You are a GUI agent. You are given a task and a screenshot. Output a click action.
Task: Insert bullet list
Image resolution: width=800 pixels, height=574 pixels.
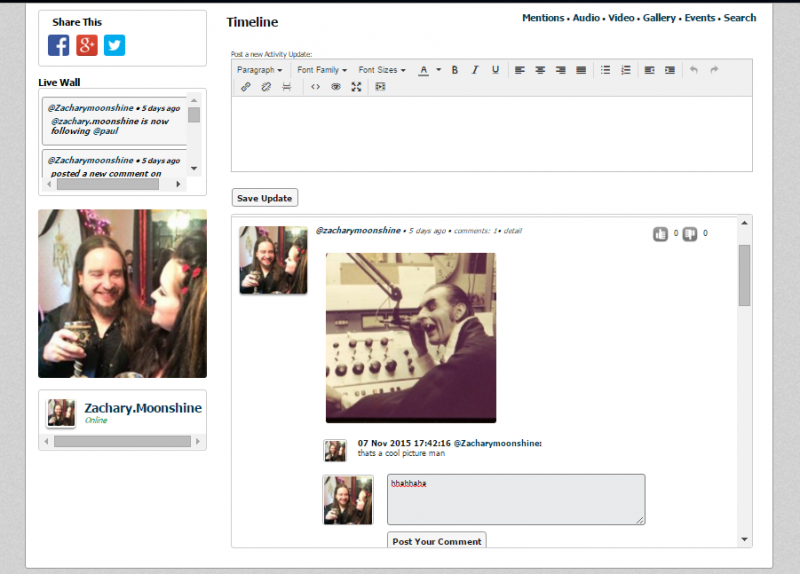coord(605,70)
